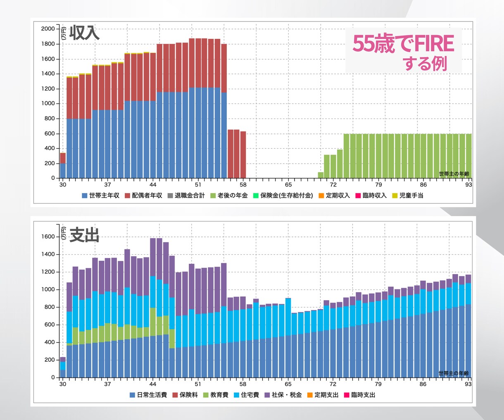Click the 収入 chart title
This screenshot has height=420, width=504.
(x=84, y=33)
